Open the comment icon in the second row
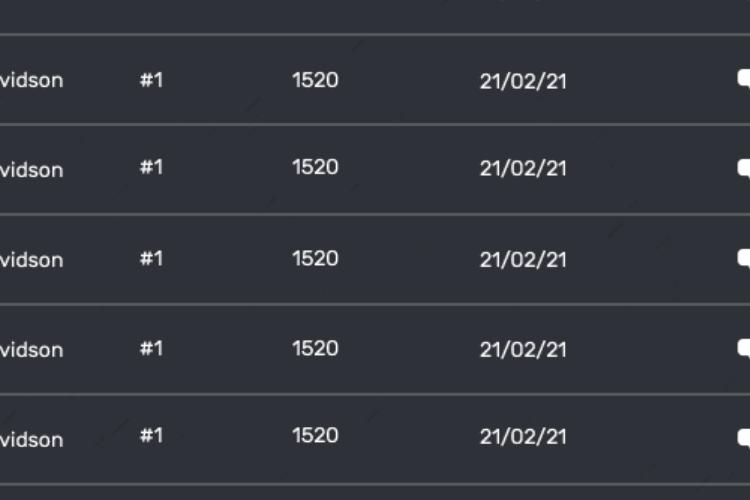Viewport: 750px width, 500px height. (744, 168)
